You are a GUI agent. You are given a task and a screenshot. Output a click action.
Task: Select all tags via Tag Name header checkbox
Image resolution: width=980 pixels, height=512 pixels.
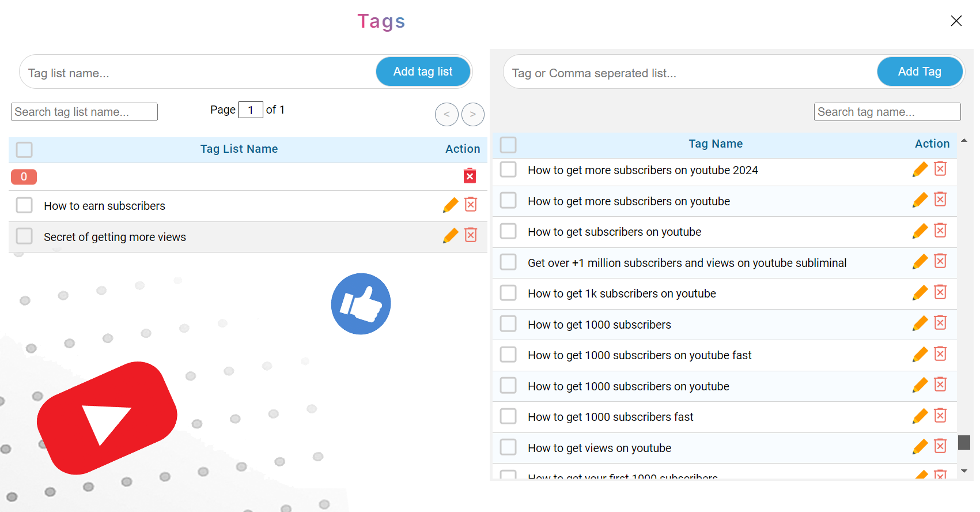pyautogui.click(x=508, y=144)
